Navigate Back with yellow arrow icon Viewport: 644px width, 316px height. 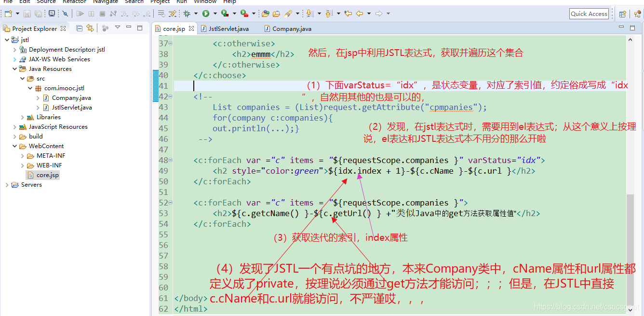pyautogui.click(x=359, y=14)
